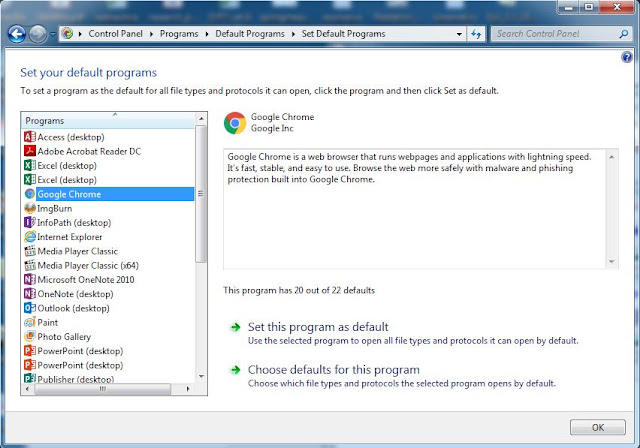The image size is (640, 448).
Task: Expand the arrow after Control Panel breadcrumb
Action: (x=151, y=34)
